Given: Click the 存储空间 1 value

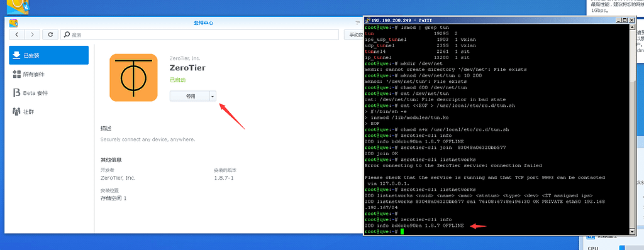Looking at the screenshot, I should (114, 198).
